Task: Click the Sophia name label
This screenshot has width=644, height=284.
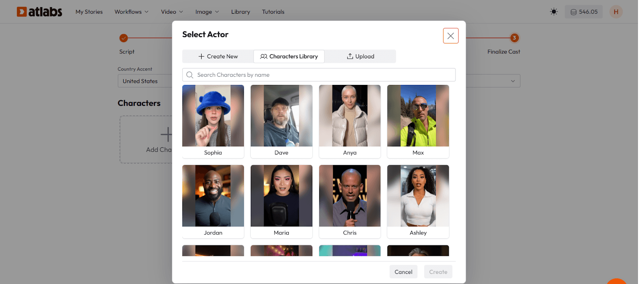Action: tap(213, 152)
